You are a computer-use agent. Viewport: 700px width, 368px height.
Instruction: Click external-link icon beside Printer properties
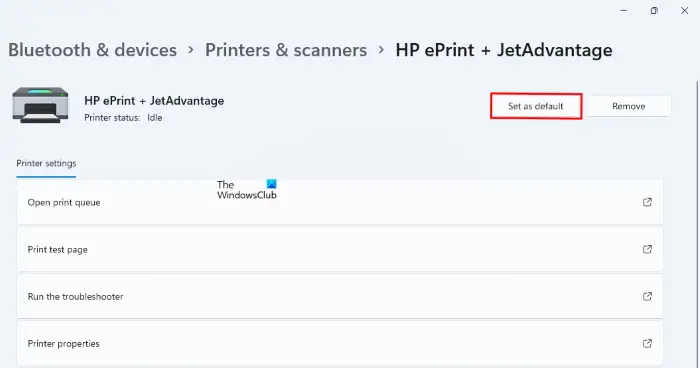click(x=647, y=343)
